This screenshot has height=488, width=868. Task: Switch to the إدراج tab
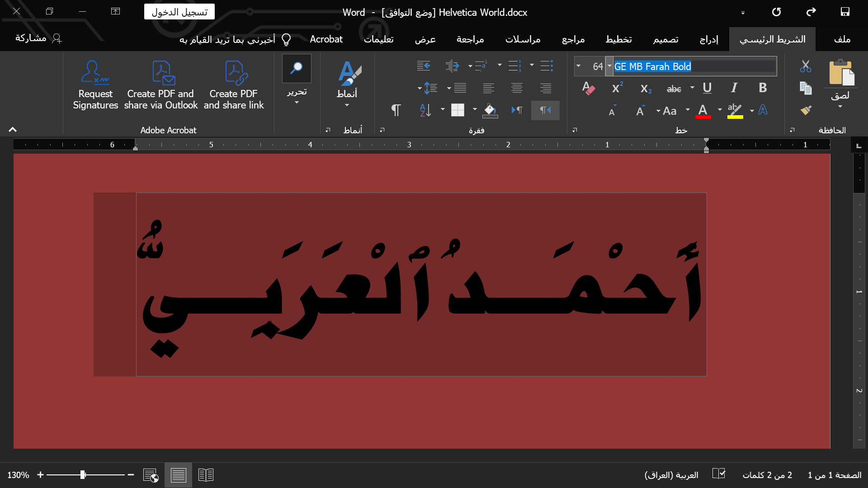pyautogui.click(x=709, y=39)
